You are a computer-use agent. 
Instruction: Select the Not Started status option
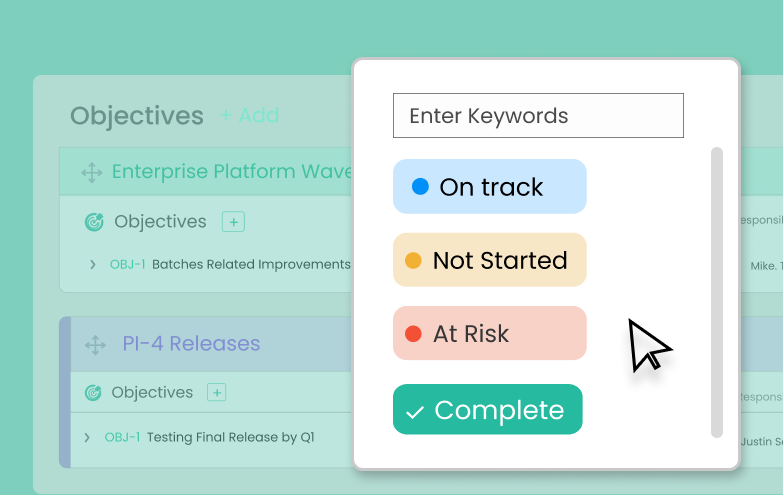coord(489,260)
